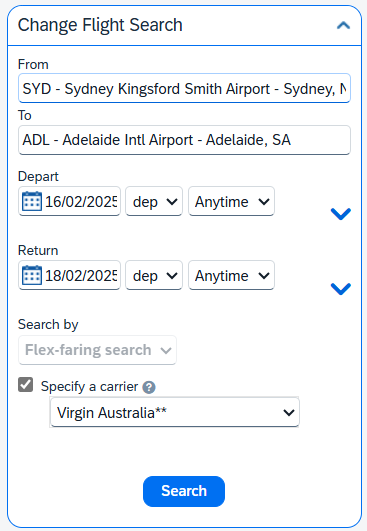Click the Return date field 18/02/2025
The height and width of the screenshot is (531, 367).
coord(69,275)
